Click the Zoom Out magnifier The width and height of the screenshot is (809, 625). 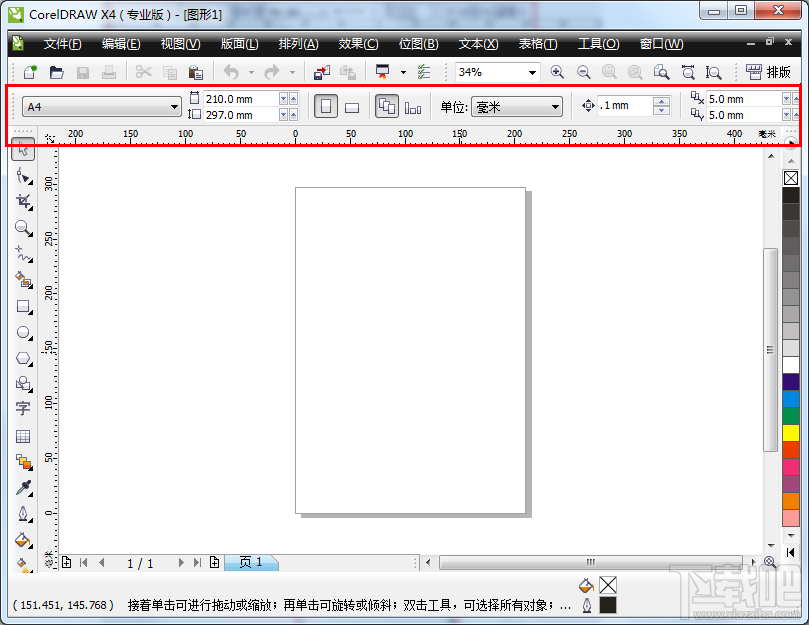pyautogui.click(x=584, y=72)
